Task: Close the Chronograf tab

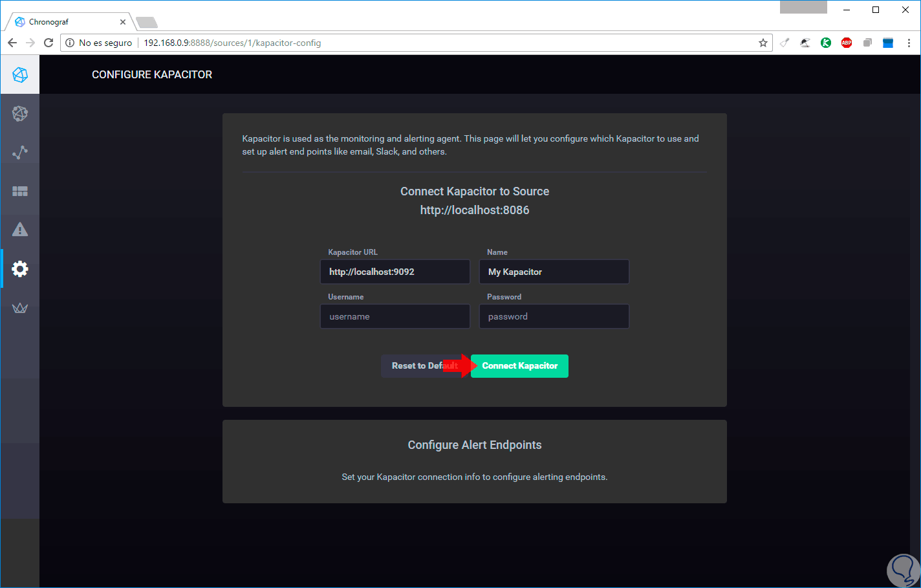Action: (x=123, y=22)
